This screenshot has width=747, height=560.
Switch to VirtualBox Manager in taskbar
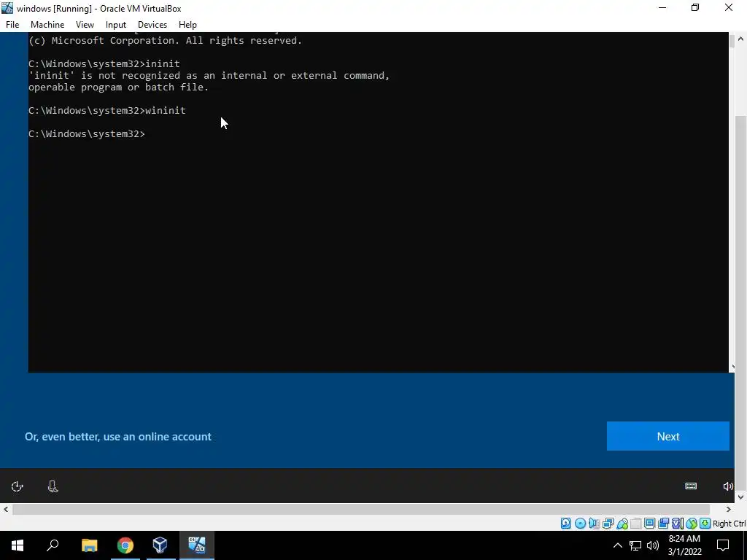[x=160, y=545]
